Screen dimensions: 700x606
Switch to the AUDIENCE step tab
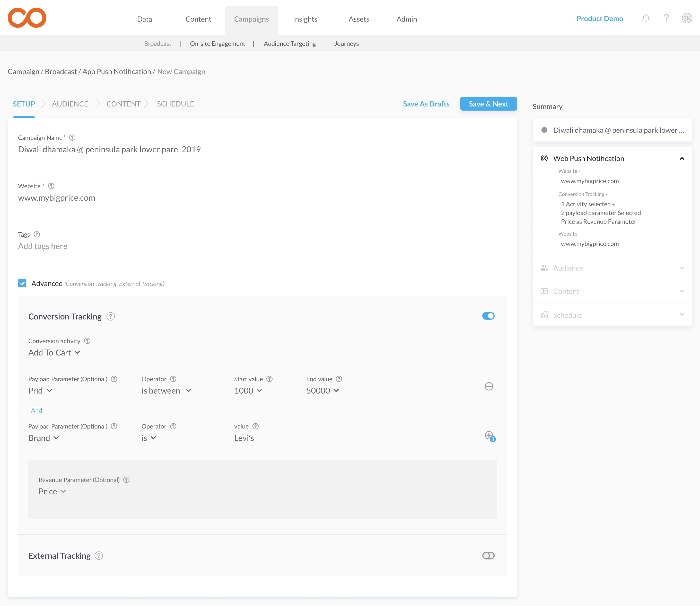(70, 104)
